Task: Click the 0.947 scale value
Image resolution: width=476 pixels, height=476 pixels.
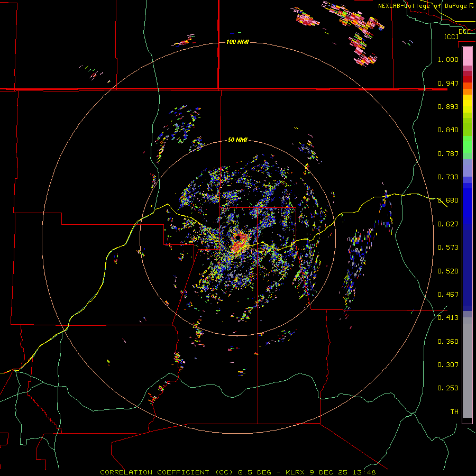Action: coord(448,83)
